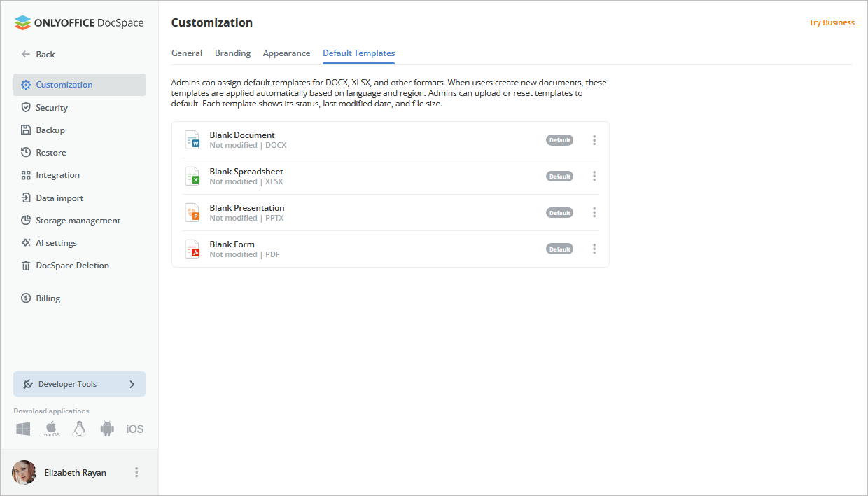Viewport: 868px width, 496px height.
Task: Click the Restore clock icon
Action: coord(26,152)
